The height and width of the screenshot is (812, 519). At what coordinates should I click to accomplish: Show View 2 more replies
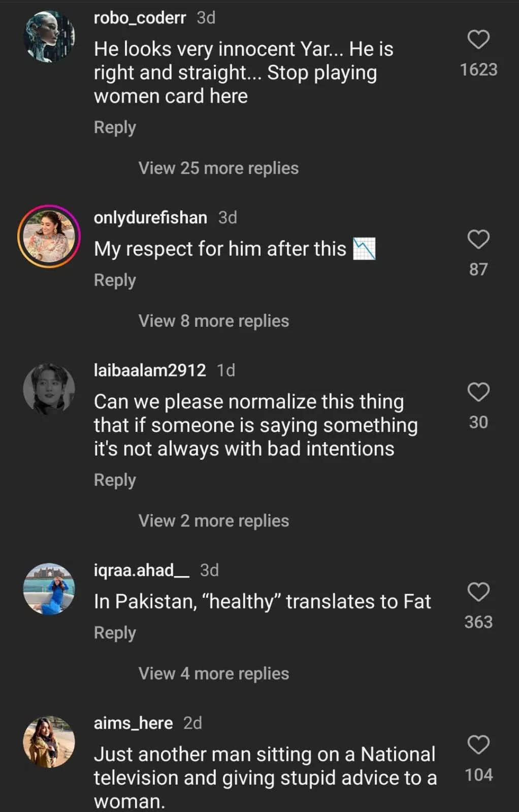214,521
